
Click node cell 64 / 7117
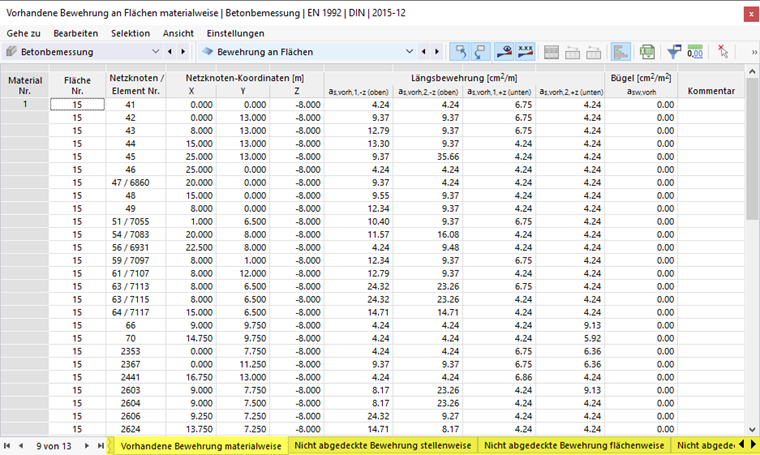pyautogui.click(x=130, y=313)
